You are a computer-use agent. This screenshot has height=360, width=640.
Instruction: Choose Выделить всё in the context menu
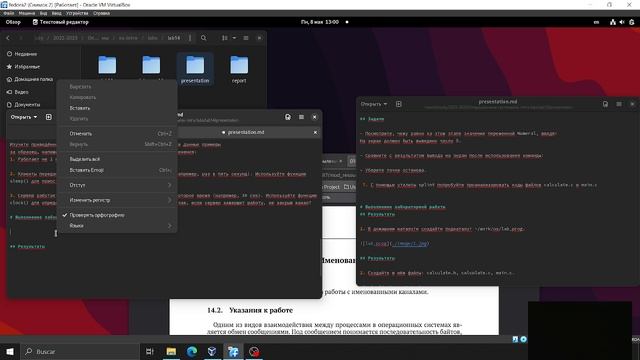coord(117,159)
